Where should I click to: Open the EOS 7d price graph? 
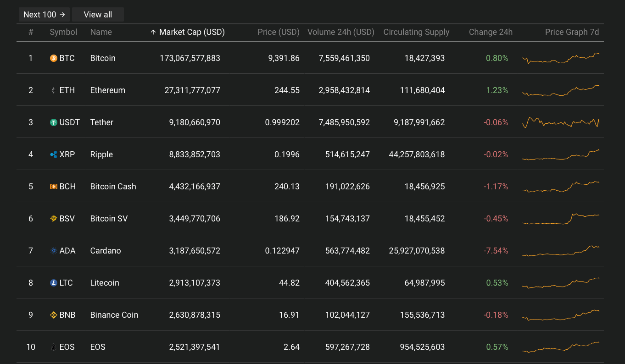[561, 347]
